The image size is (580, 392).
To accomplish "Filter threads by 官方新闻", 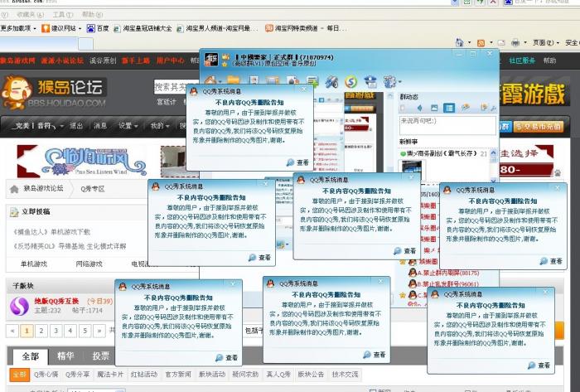I will tap(178, 375).
